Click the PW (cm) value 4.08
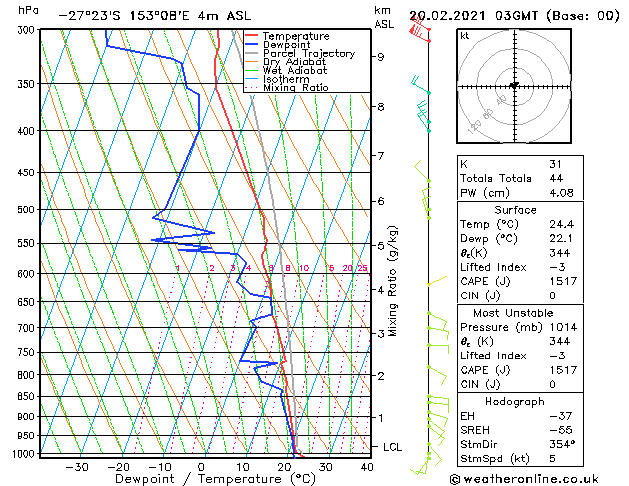This screenshot has height=486, width=629. click(x=561, y=193)
